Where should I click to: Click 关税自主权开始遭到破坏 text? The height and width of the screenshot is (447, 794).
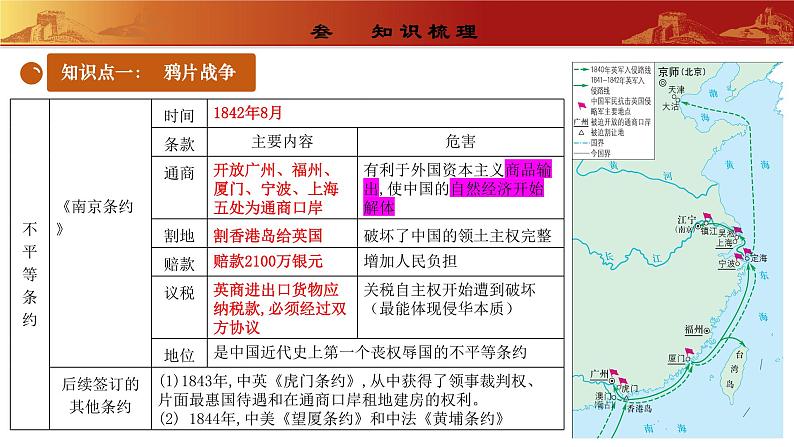pyautogui.click(x=450, y=290)
